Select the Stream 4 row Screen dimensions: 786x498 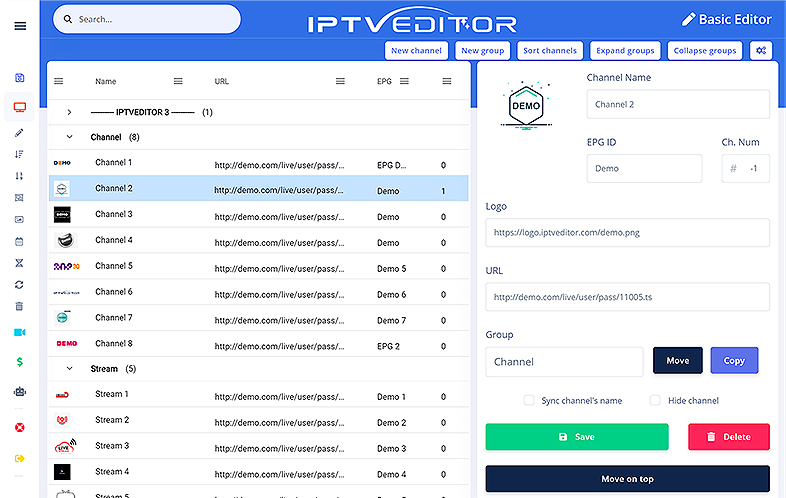(259, 472)
